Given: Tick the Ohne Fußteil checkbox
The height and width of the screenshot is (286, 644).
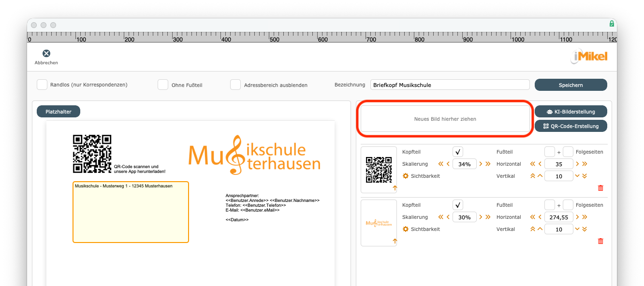Looking at the screenshot, I should (163, 85).
